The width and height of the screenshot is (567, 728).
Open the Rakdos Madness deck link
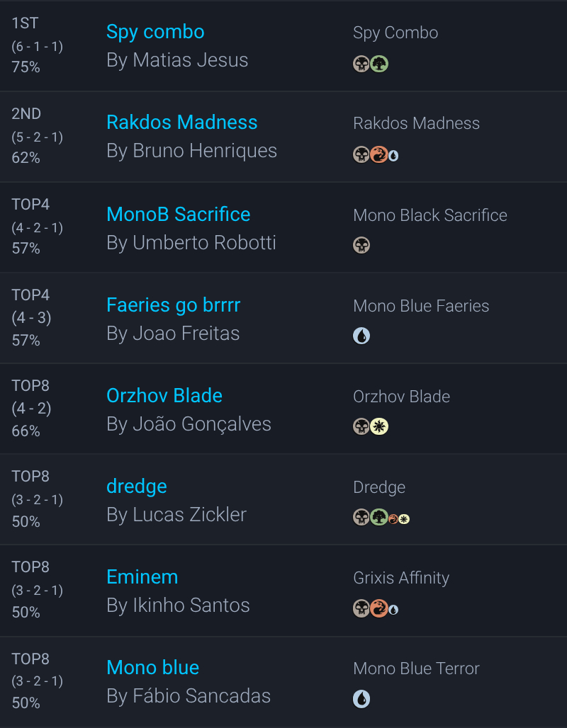click(181, 123)
